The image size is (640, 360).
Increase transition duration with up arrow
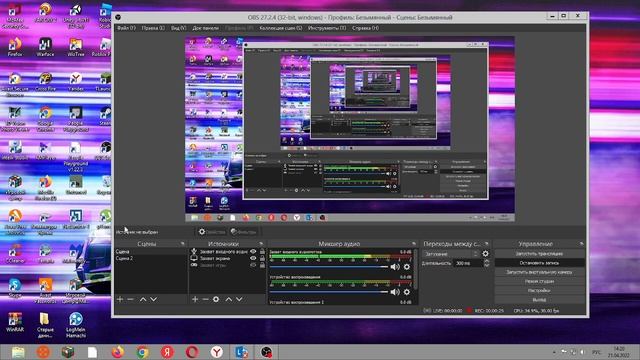click(x=487, y=261)
